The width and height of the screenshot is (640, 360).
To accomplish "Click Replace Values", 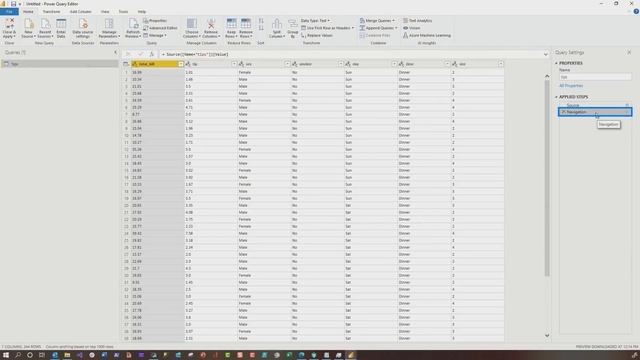I will pyautogui.click(x=317, y=36).
